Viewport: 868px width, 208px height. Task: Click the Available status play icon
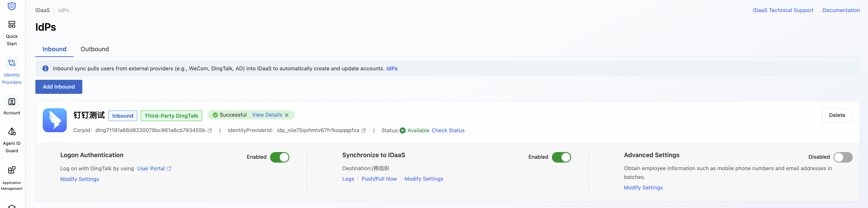(403, 131)
